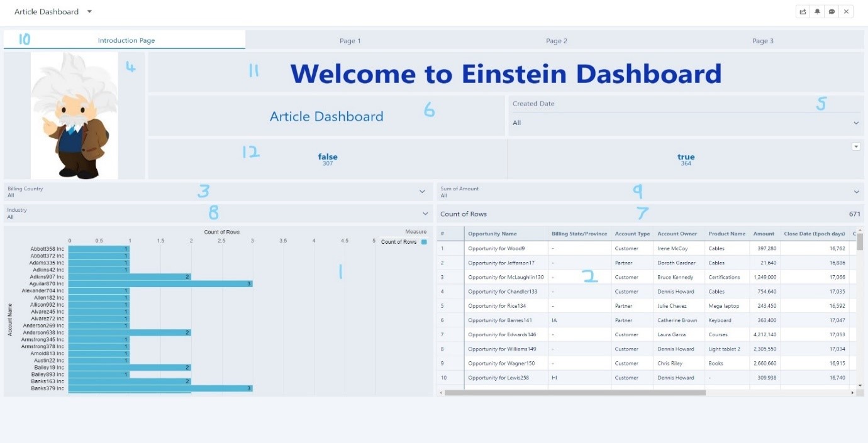Open the Page 3 tab
This screenshot has height=443, width=868.
point(762,41)
